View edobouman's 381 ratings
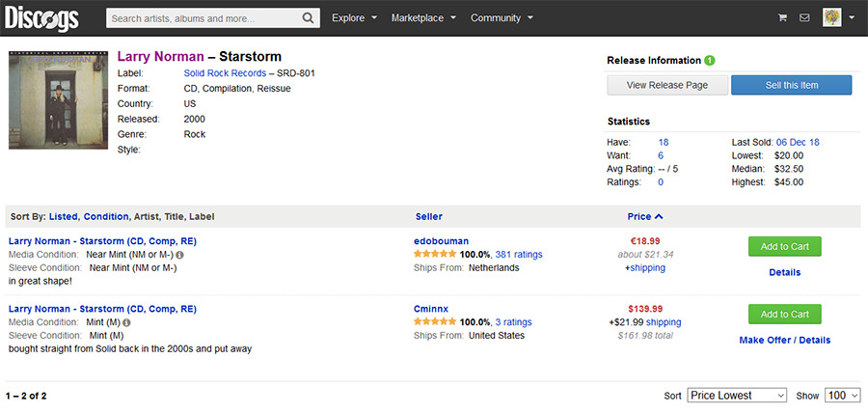 (x=519, y=255)
